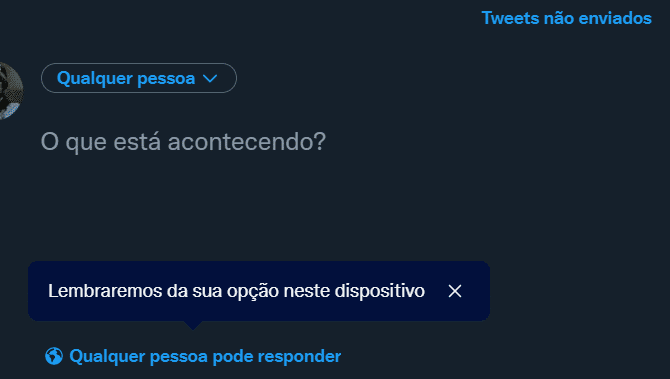
Task: Click the Qualquer pessoa label in pill
Action: 126,79
